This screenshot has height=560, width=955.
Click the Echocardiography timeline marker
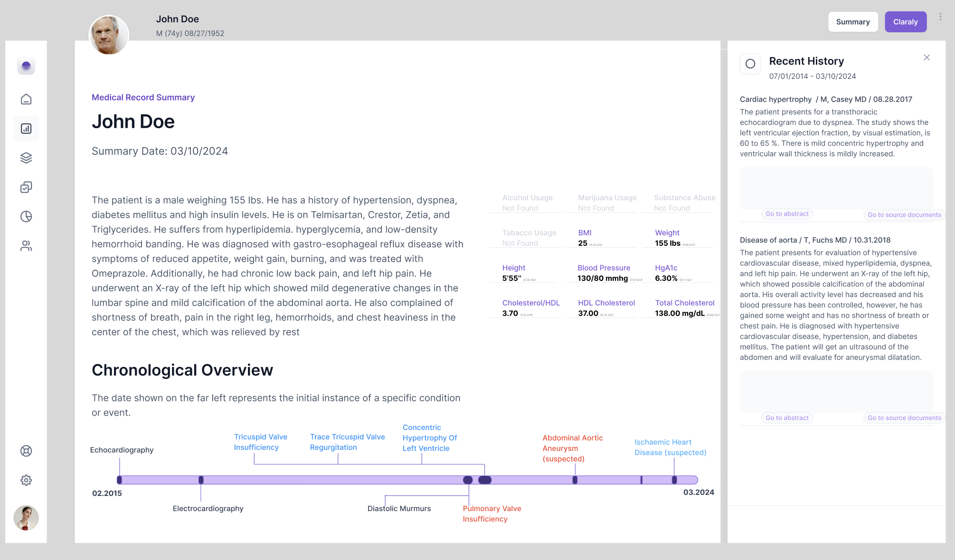(x=120, y=480)
